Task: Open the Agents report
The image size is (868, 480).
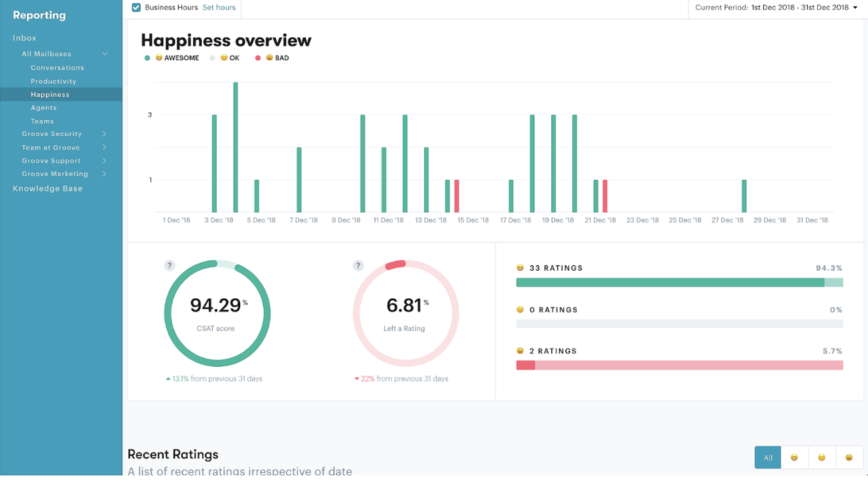Action: tap(44, 108)
